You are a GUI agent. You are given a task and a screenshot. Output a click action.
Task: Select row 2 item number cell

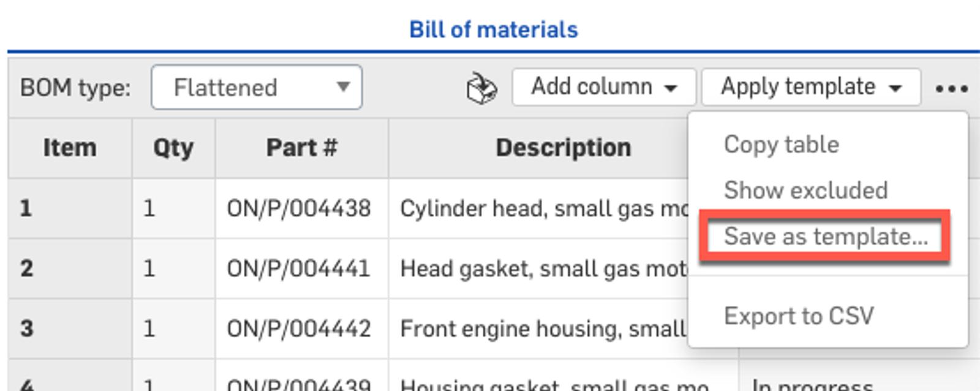[x=70, y=268]
